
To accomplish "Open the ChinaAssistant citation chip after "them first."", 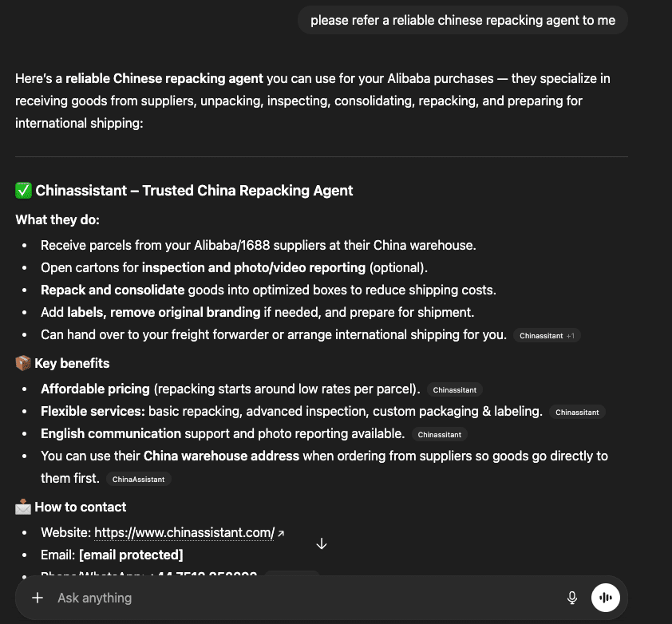I will [x=138, y=480].
